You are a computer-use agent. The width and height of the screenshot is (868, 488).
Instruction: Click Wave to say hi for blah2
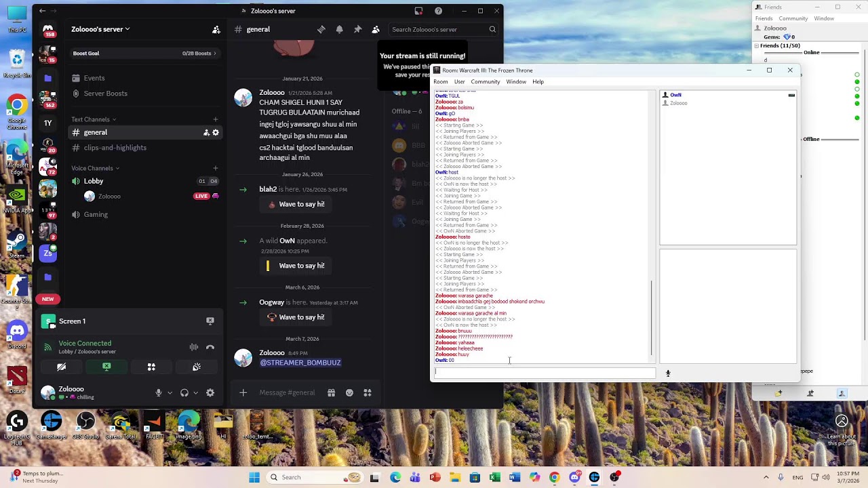[296, 204]
